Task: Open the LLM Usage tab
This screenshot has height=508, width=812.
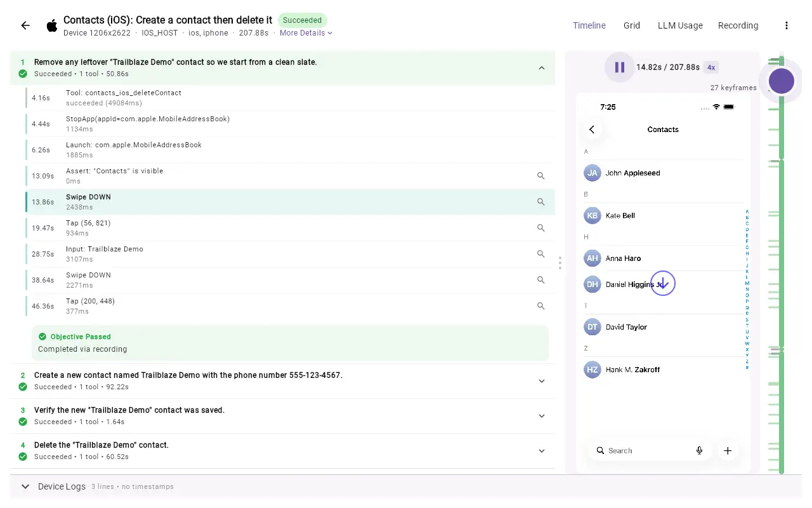Action: click(x=680, y=25)
